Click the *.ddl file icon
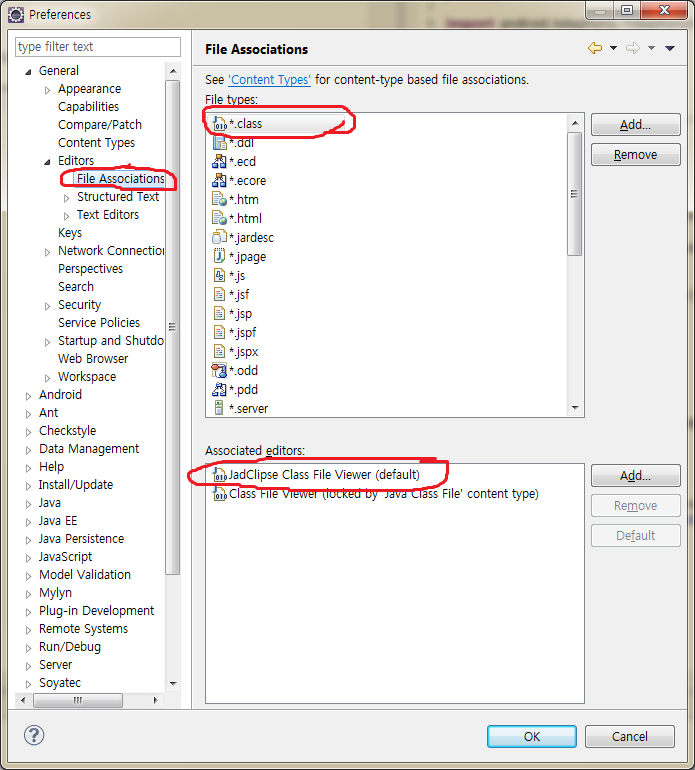 click(220, 143)
